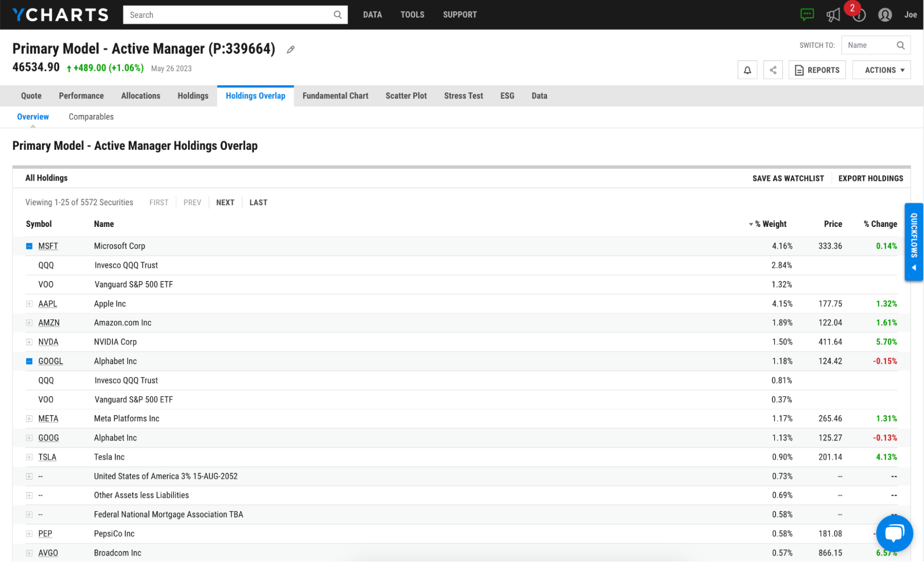The width and height of the screenshot is (924, 562).
Task: Open the SUPPORT menu
Action: pyautogui.click(x=460, y=15)
